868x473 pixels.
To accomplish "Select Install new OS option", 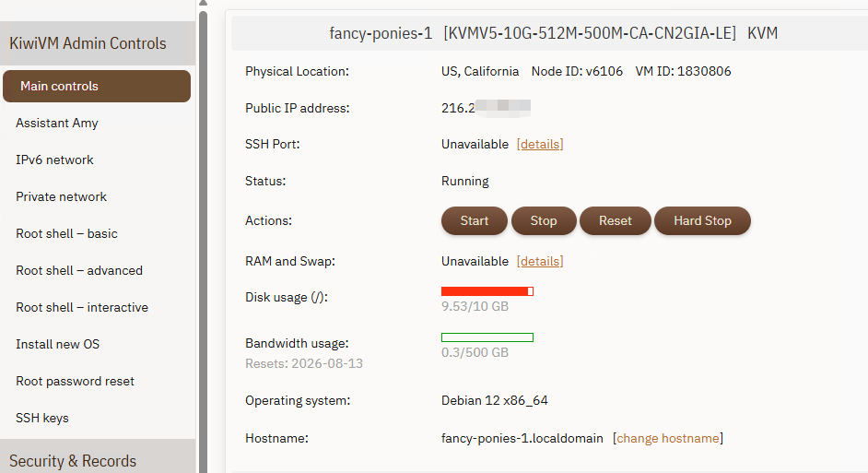I will pos(57,345).
